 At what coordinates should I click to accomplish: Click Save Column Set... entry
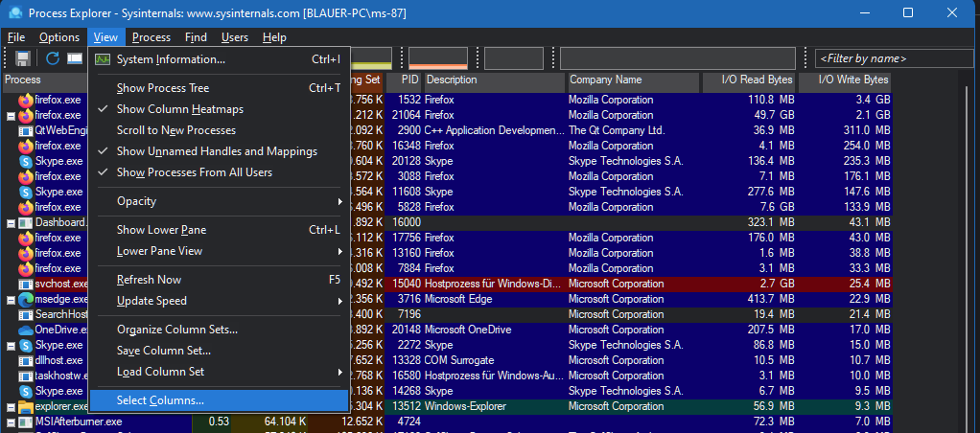click(219, 351)
